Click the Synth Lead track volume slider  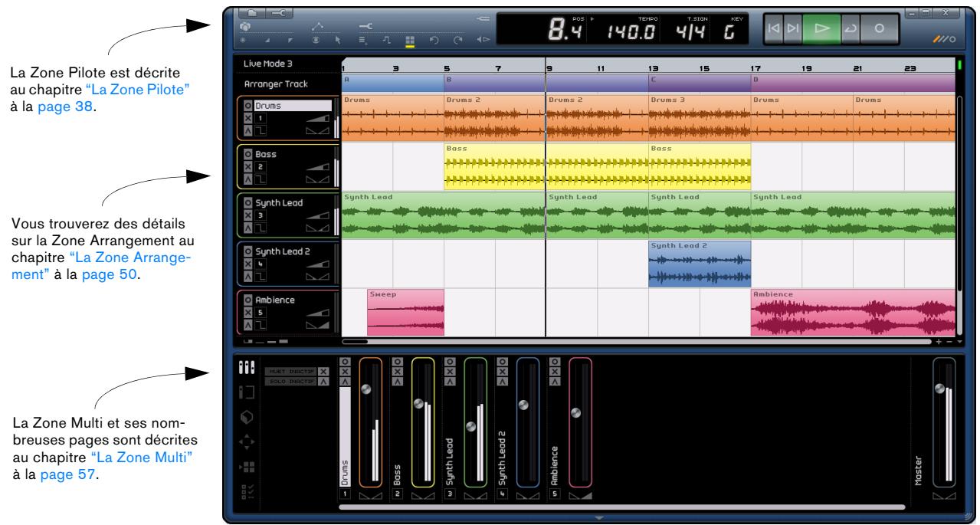click(x=317, y=217)
